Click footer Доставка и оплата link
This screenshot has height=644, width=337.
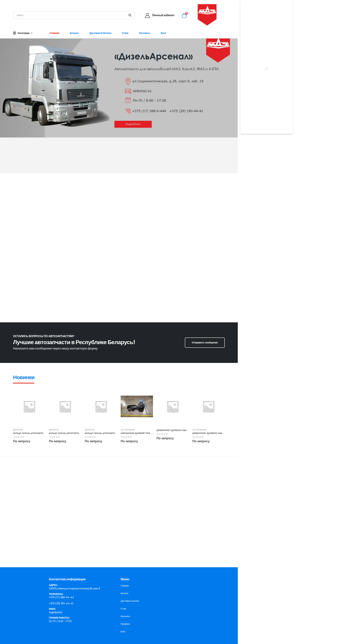[x=130, y=601]
